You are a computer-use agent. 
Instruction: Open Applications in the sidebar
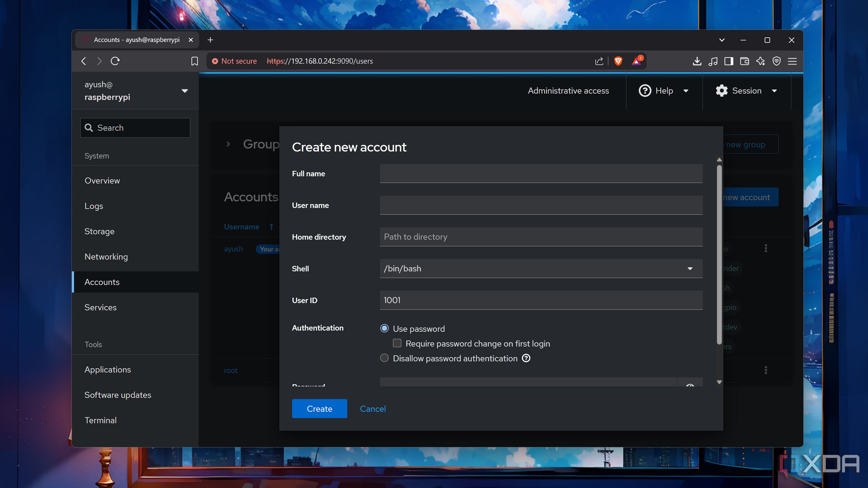[135, 369]
